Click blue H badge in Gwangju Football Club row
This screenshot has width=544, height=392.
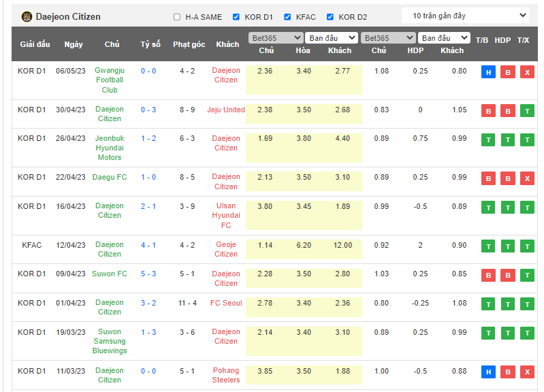[488, 72]
